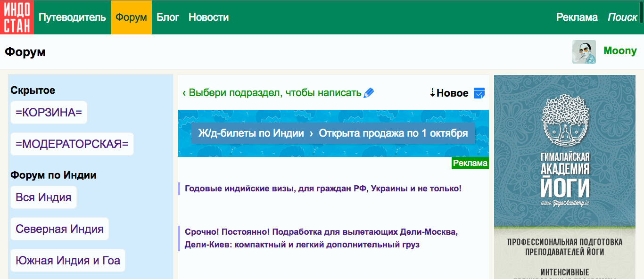The width and height of the screenshot is (644, 279).
Task: Open Поиск search
Action: click(x=622, y=17)
